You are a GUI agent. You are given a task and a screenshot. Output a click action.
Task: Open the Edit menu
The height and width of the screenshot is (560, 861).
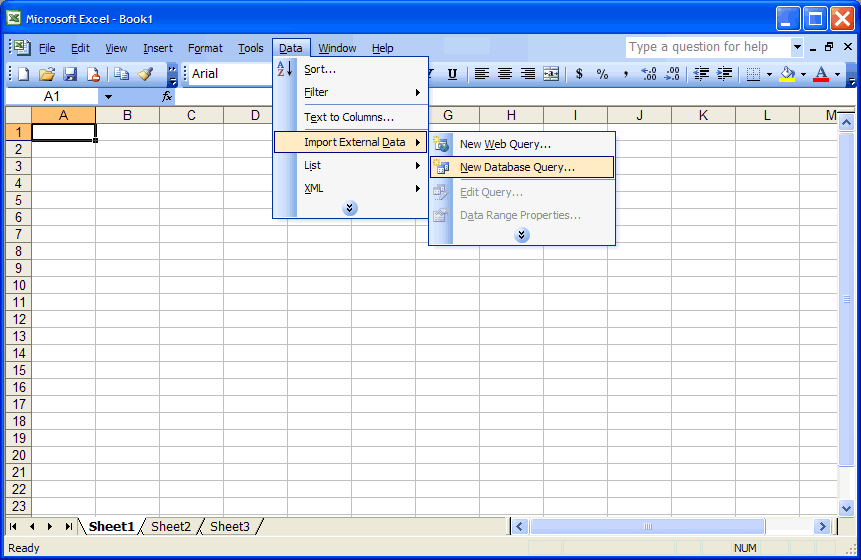(80, 48)
